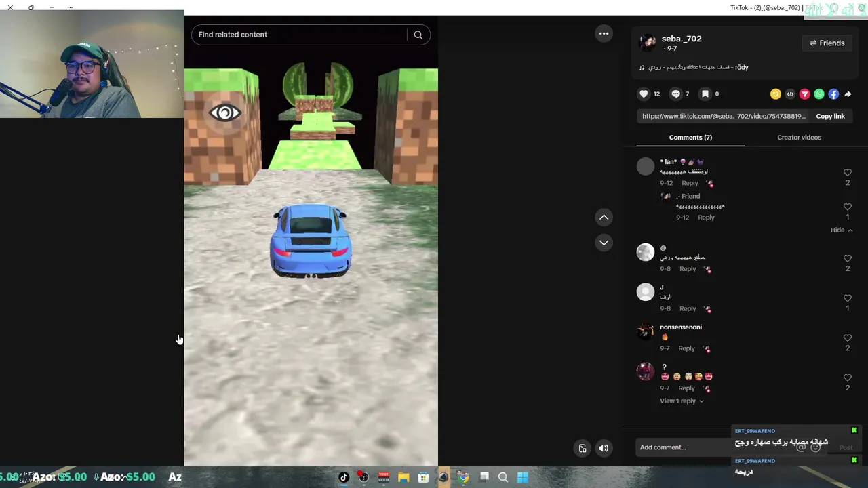Click the eye icon overlay on video
The width and height of the screenshot is (868, 488).
click(x=224, y=113)
